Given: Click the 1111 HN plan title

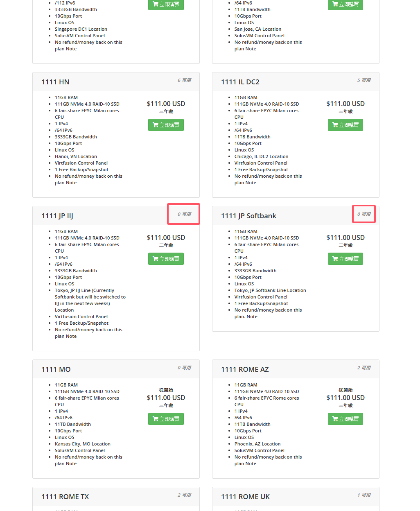Looking at the screenshot, I should coord(55,82).
